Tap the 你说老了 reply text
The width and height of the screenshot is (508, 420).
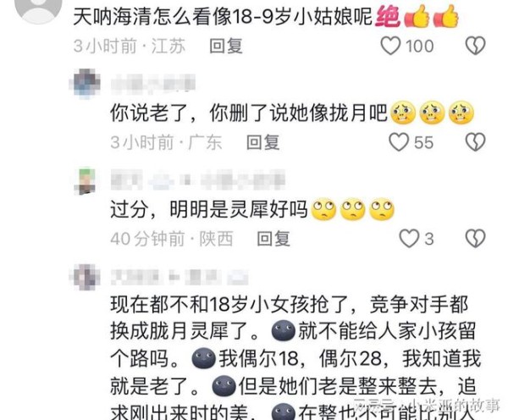292,113
